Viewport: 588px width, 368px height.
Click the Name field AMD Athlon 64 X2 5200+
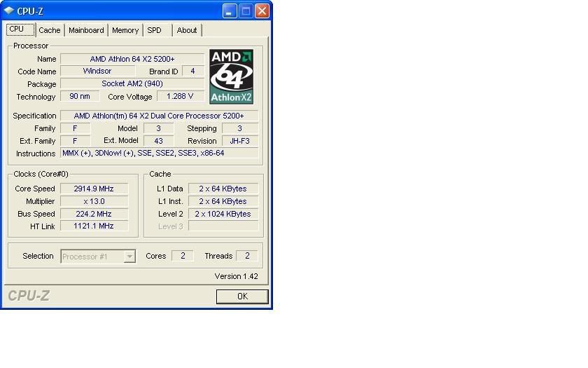coord(132,59)
